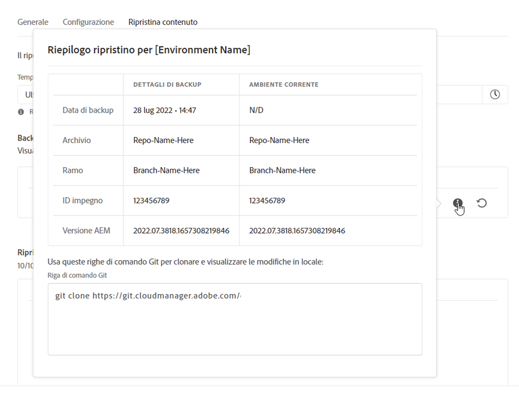Screen dimensions: 519x420
Task: Select Repo-Name-Here under Dettagli di backup
Action: (x=163, y=140)
